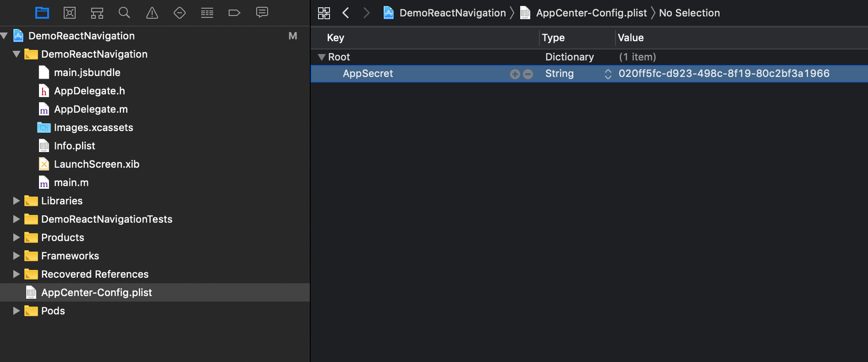Screen dimensions: 868x362
Task: Go back with the left chevron
Action: coord(346,13)
